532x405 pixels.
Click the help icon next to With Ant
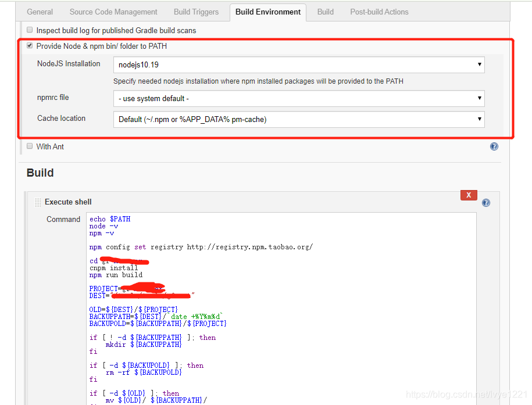494,146
